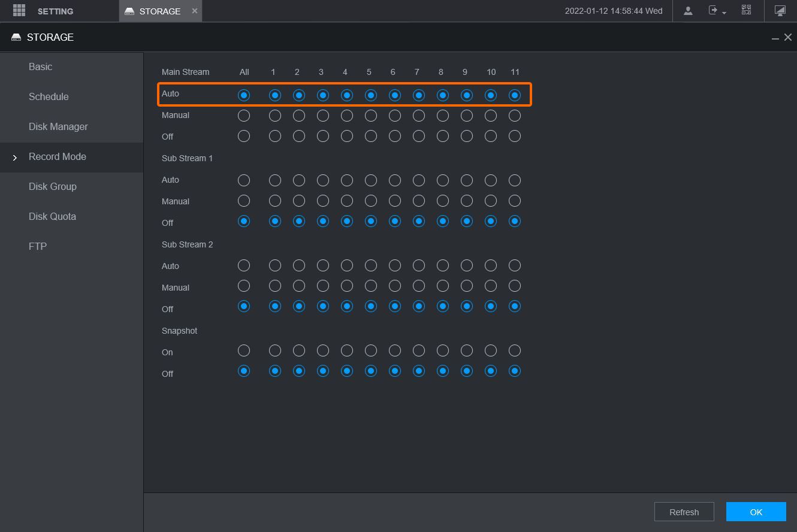Turn Main Stream Off for channel 5

click(371, 137)
